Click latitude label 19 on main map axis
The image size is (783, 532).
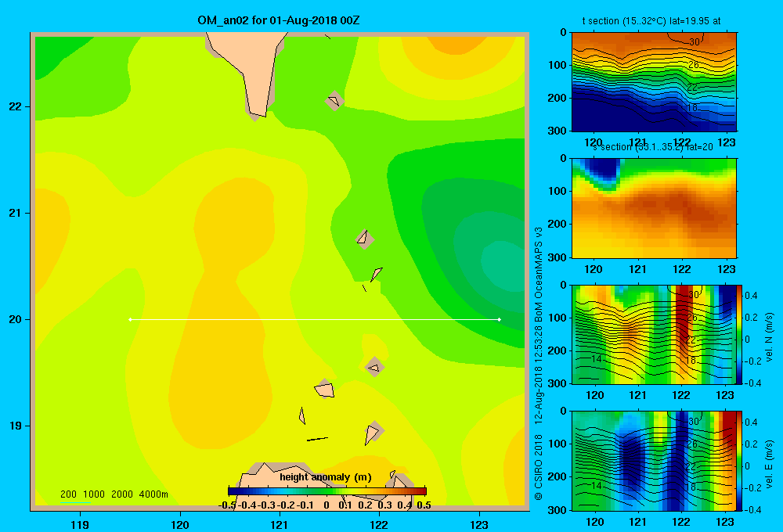click(x=15, y=426)
